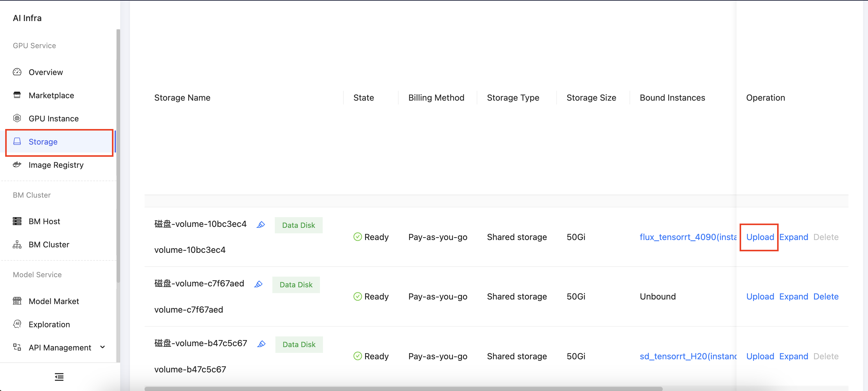Select Storage in the sidebar
This screenshot has height=391, width=868.
(43, 142)
